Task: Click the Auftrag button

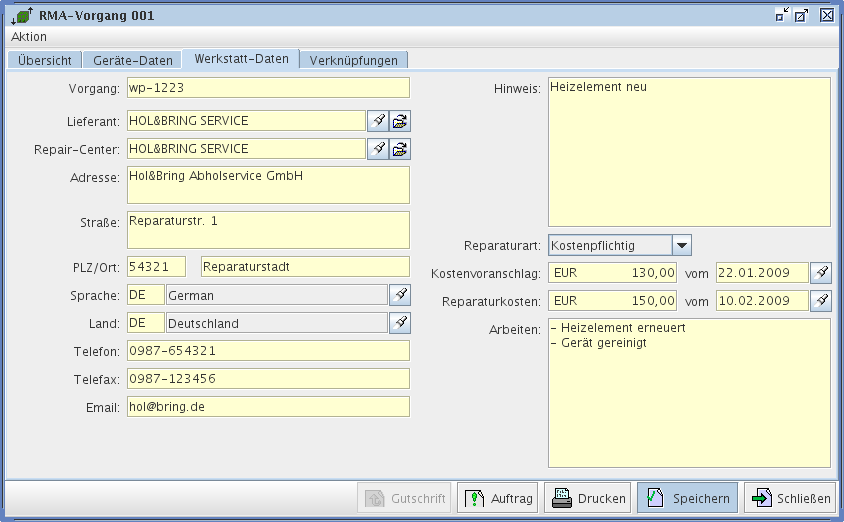Action: point(499,498)
